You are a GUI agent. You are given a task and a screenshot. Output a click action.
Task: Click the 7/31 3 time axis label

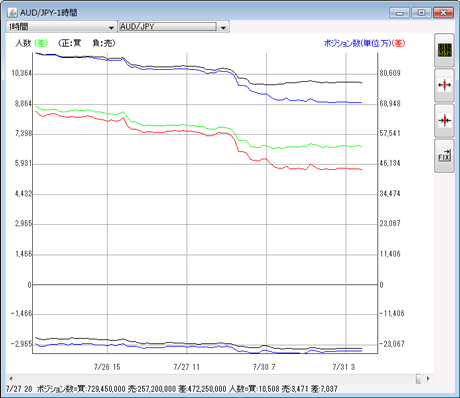(344, 367)
